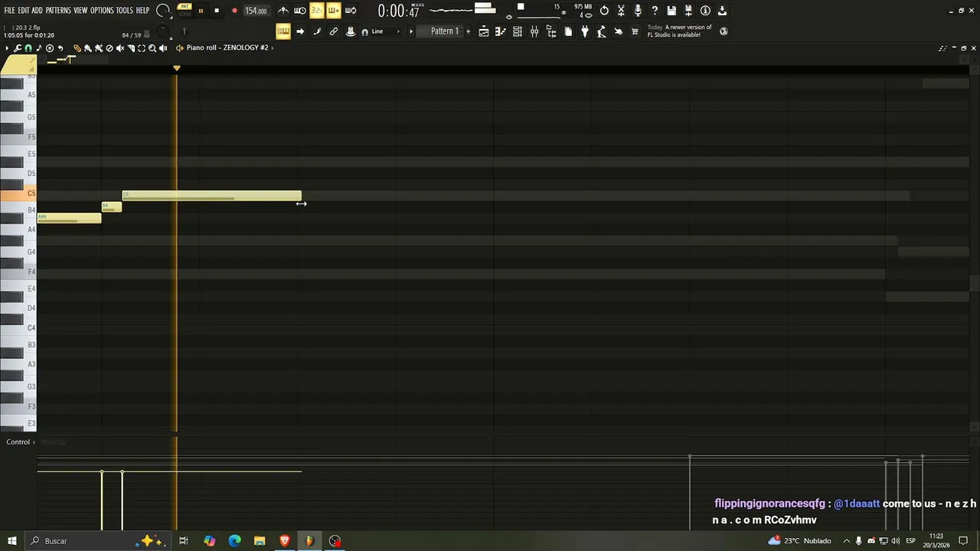Screen dimensions: 980x551
Task: Click the 154.000 tempo field
Action: [x=256, y=11]
